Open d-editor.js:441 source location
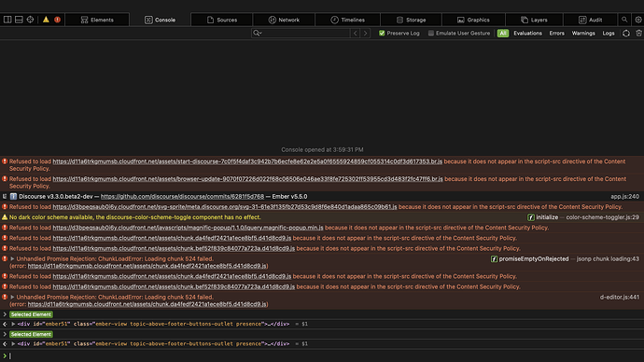 point(620,297)
